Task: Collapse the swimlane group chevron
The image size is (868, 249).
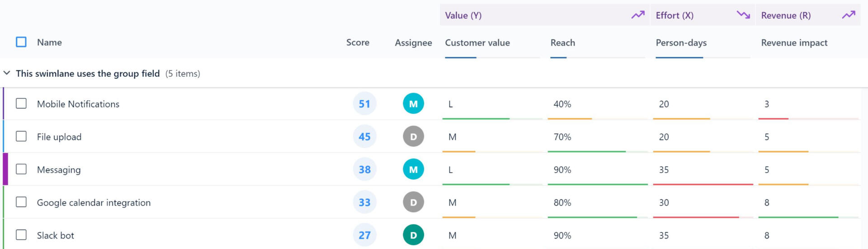Action: click(x=7, y=73)
